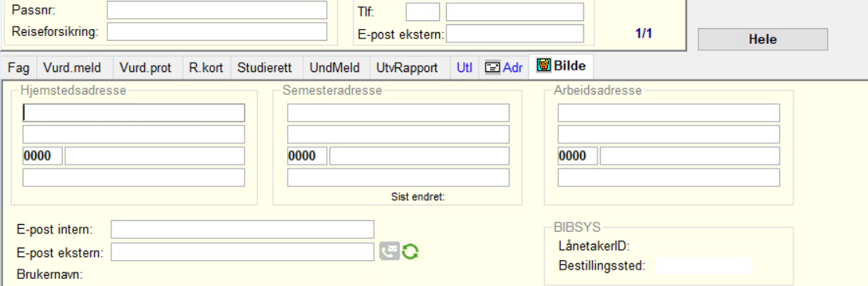868x286 pixels.
Task: Click Arbeidsadresse bottom line field
Action: [669, 178]
